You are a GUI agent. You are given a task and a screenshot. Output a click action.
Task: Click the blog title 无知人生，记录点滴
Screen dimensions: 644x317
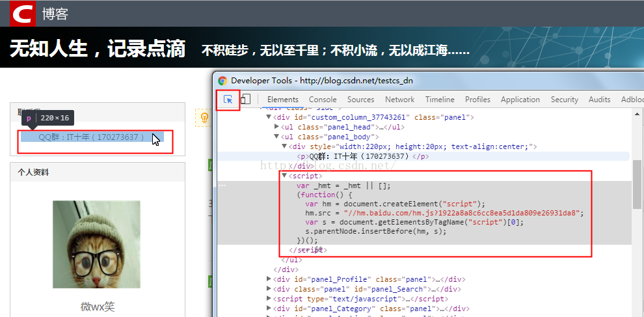pos(98,49)
